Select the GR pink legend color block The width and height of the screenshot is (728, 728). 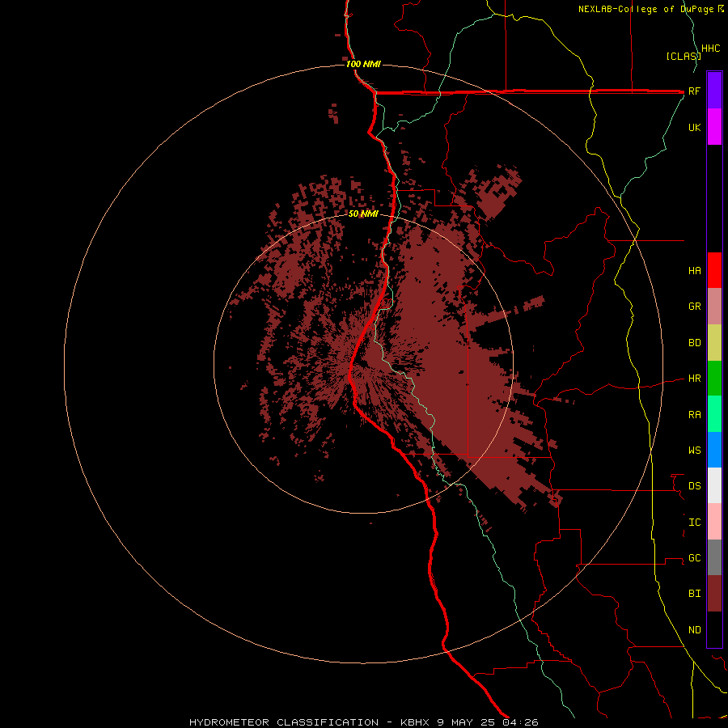click(714, 307)
